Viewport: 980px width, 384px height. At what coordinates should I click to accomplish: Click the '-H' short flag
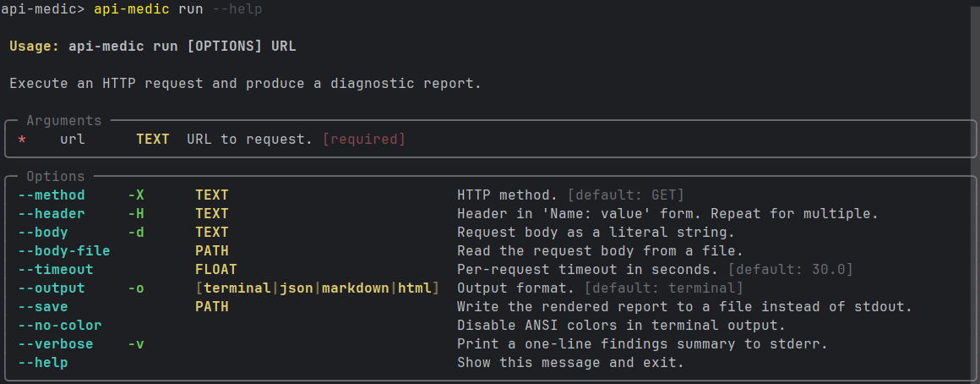tap(136, 214)
